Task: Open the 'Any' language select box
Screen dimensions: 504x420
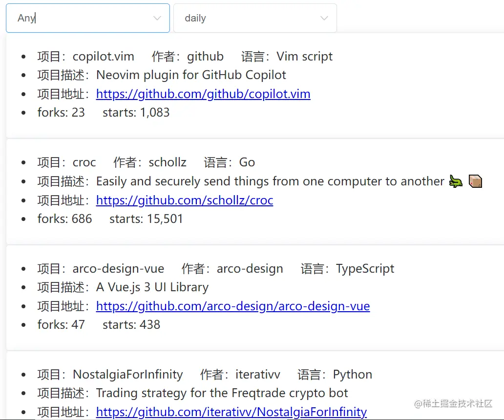Action: coord(88,18)
